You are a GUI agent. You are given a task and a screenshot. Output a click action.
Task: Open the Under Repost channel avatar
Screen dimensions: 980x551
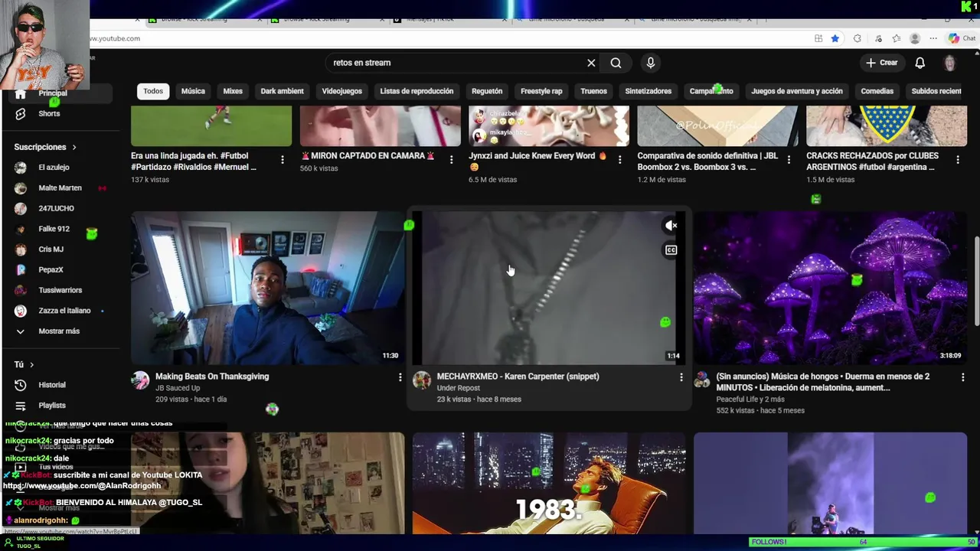(422, 380)
